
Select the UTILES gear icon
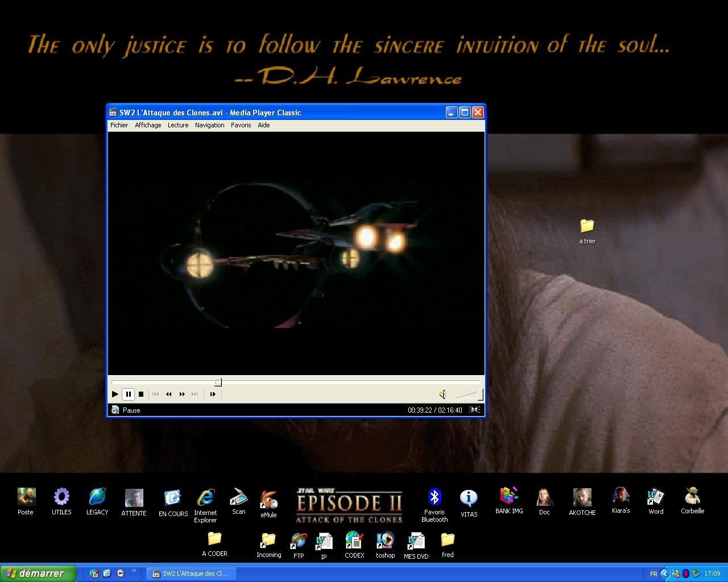tap(61, 501)
